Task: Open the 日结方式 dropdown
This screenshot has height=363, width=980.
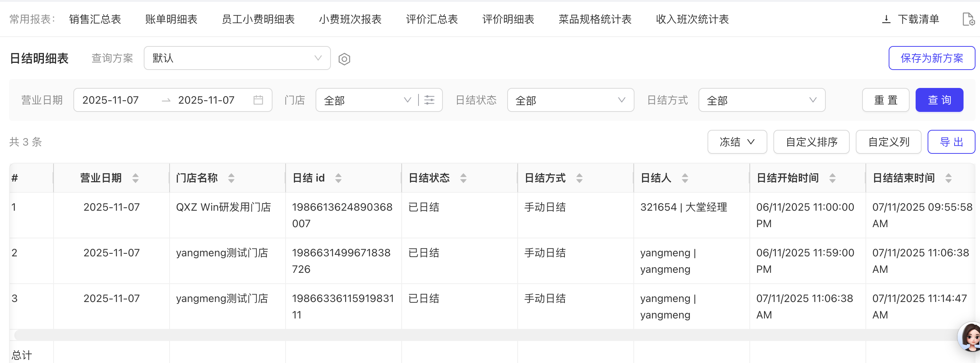Action: pos(761,100)
